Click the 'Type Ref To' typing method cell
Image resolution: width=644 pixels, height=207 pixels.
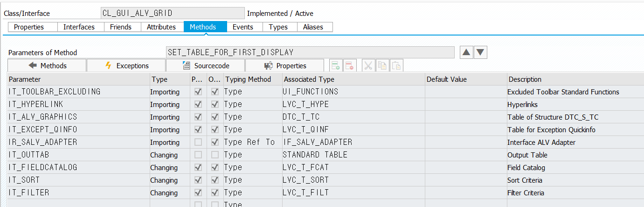[253, 142]
